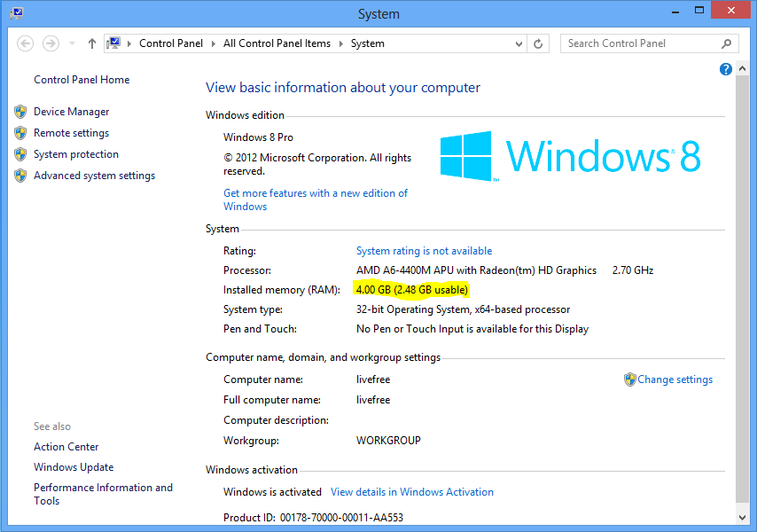Select System in the breadcrumb path
Screen dimensions: 757x532
[x=367, y=43]
